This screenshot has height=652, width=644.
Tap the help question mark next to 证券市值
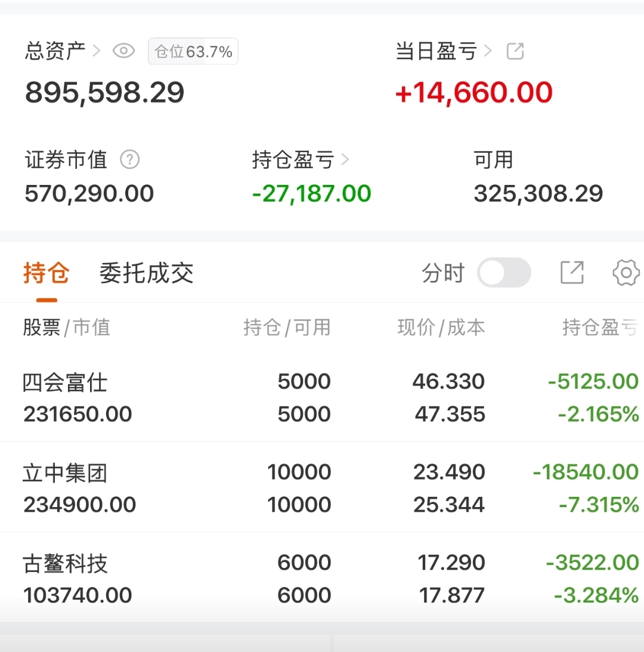tap(129, 160)
